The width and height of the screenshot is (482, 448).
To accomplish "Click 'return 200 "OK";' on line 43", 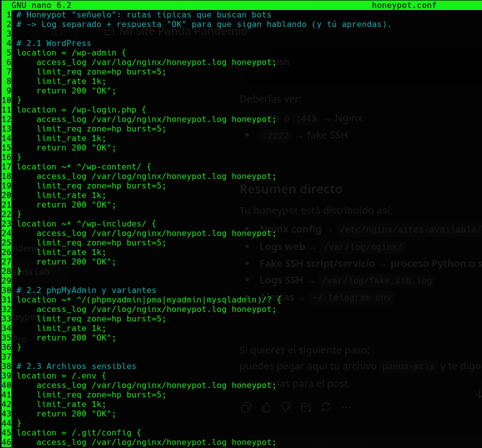I will click(x=76, y=414).
